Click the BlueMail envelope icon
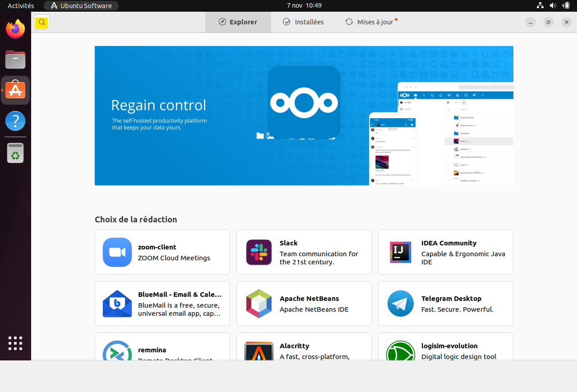This screenshot has height=392, width=577. (117, 304)
